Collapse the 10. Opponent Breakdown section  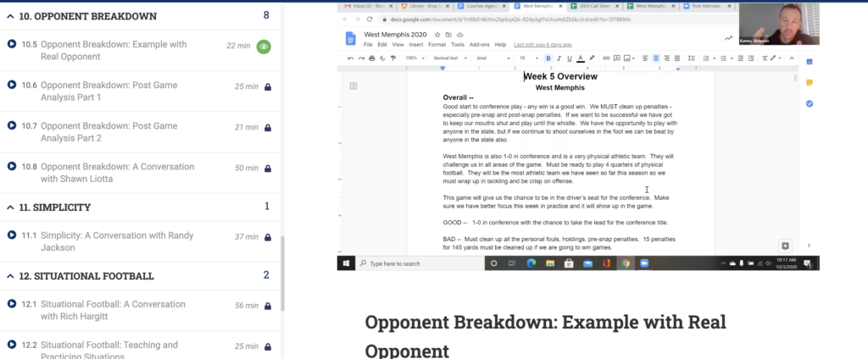coord(10,15)
